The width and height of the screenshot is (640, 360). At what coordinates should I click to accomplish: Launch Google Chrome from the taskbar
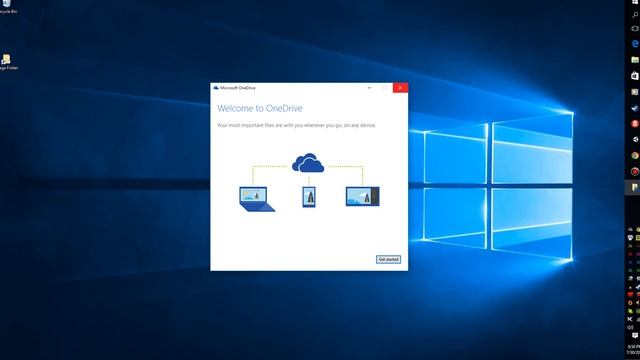pyautogui.click(x=635, y=156)
